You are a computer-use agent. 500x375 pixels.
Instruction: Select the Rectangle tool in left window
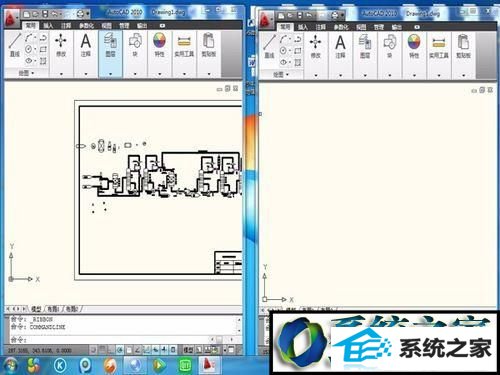pyautogui.click(x=43, y=49)
